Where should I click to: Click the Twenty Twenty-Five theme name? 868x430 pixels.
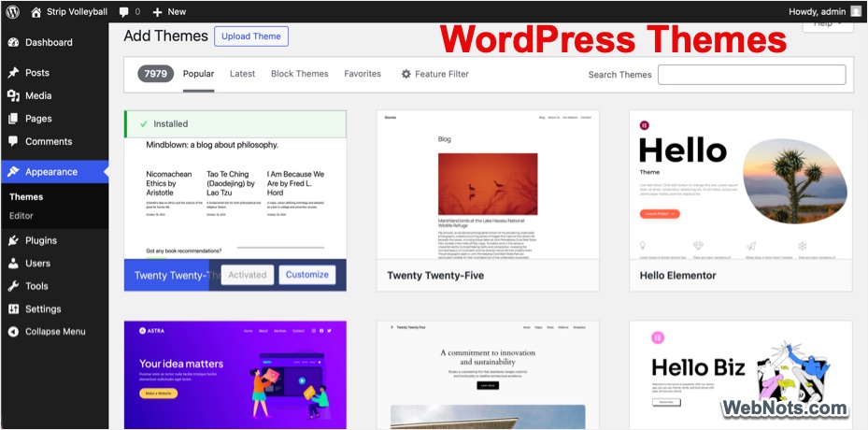tap(435, 276)
